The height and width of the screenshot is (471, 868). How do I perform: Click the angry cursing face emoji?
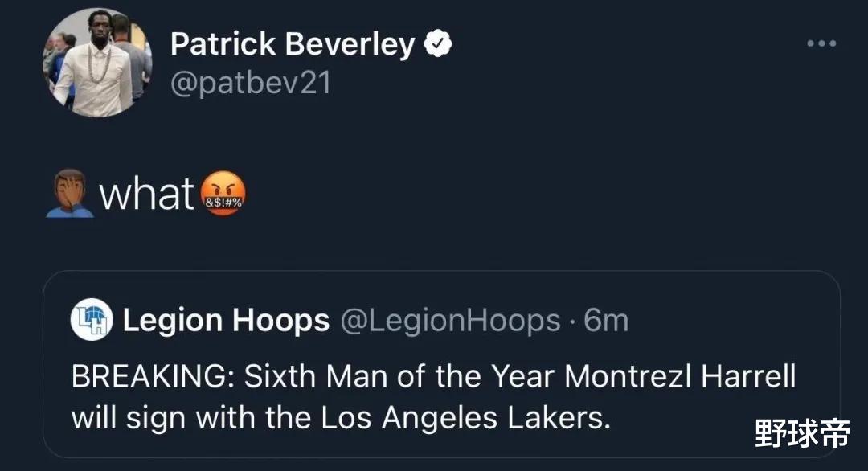pos(222,195)
